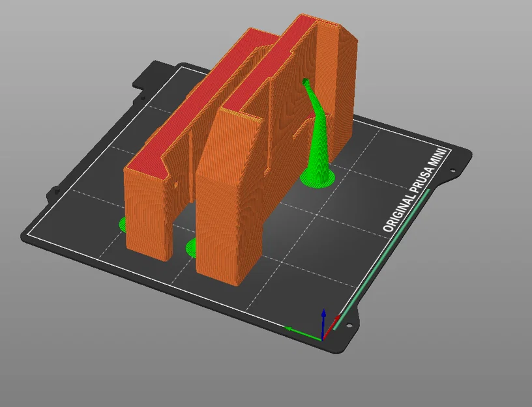Select the green support disc between the two front legs
Screen dimensions: 532x407
(191, 247)
